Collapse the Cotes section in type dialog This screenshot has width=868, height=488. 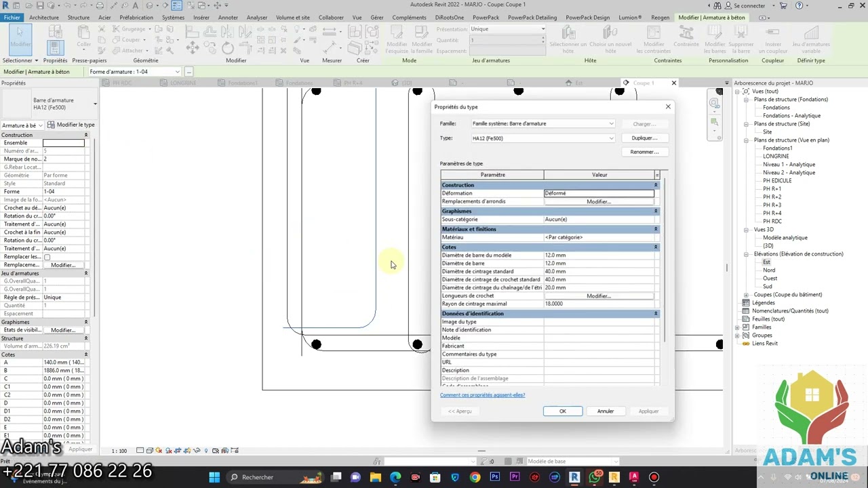(656, 247)
